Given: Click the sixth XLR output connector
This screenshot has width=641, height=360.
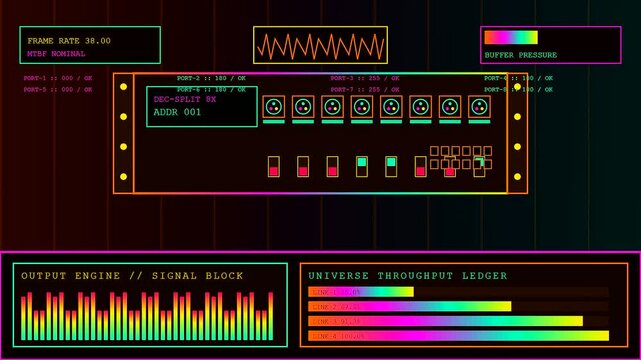Looking at the screenshot, I should 421,107.
